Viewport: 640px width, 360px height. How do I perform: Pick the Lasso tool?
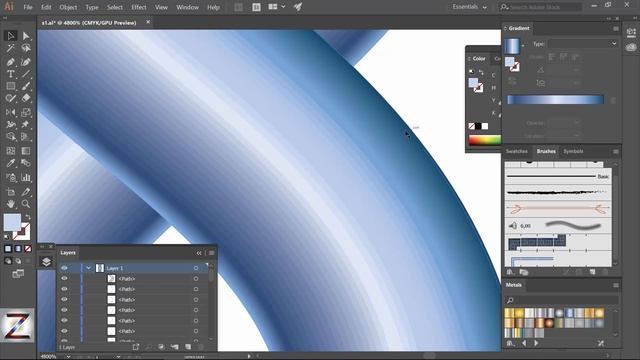coord(26,49)
